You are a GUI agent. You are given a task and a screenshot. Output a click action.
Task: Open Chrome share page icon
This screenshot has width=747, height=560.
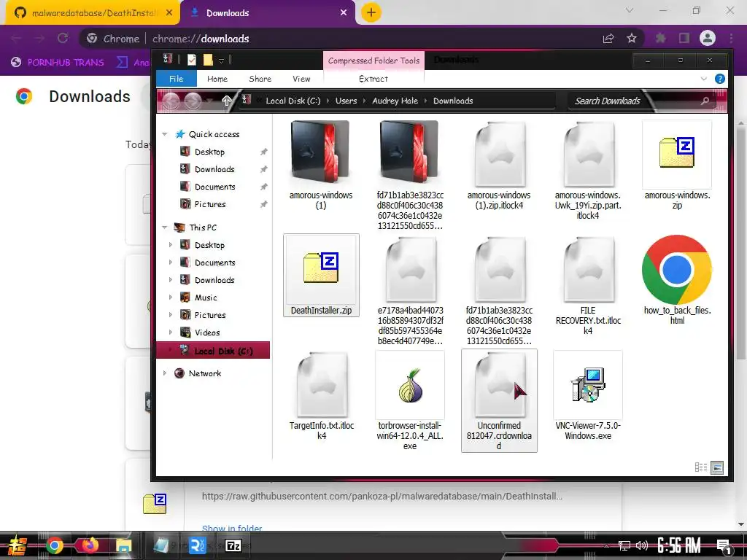tap(608, 38)
